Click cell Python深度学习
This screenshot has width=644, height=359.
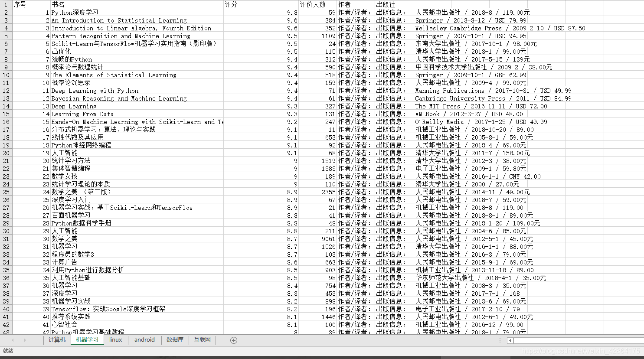(x=137, y=13)
